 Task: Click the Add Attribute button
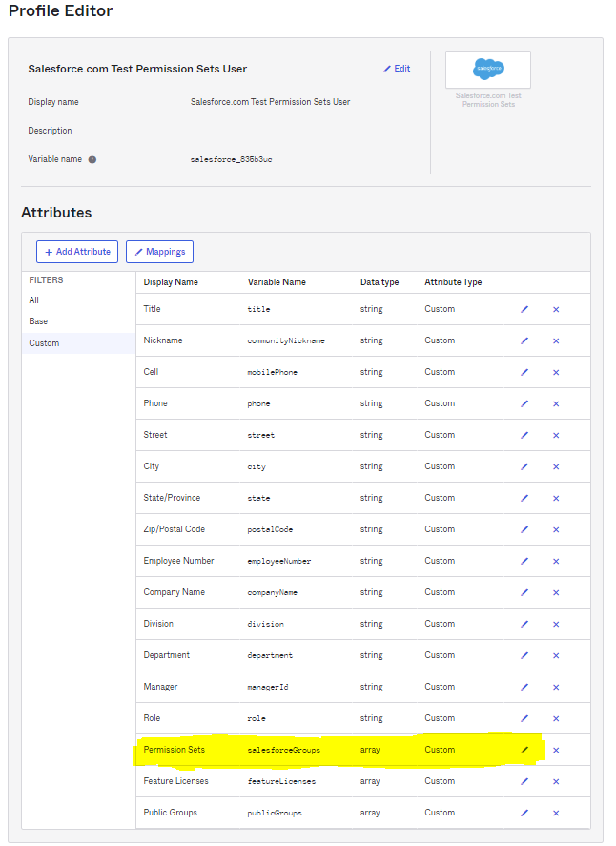coord(77,252)
